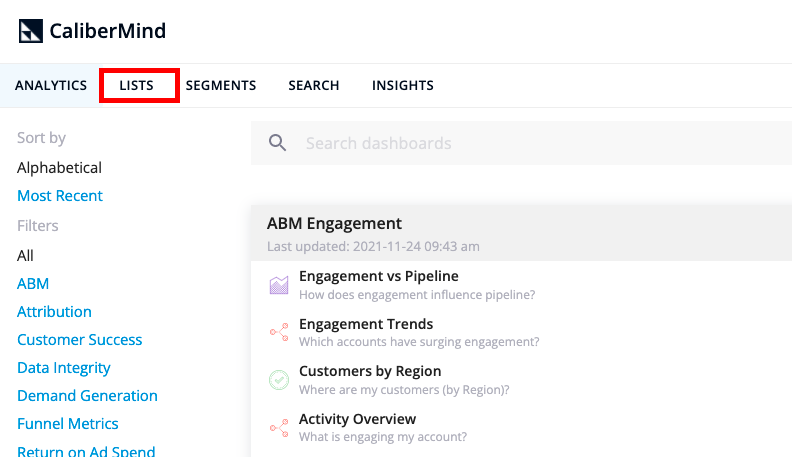The width and height of the screenshot is (792, 457).
Task: Sort dashboards by Most Recent
Action: point(60,196)
